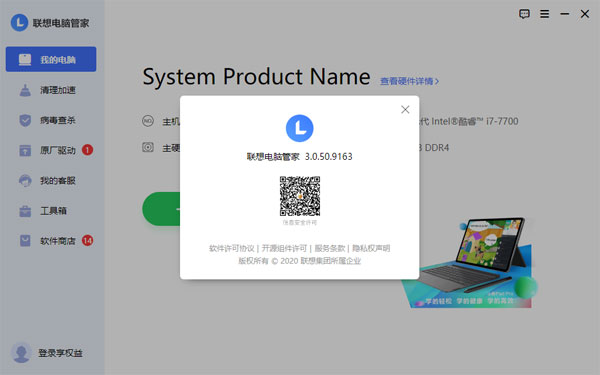Open 我的客服 headset icon
The height and width of the screenshot is (375, 600).
25,180
